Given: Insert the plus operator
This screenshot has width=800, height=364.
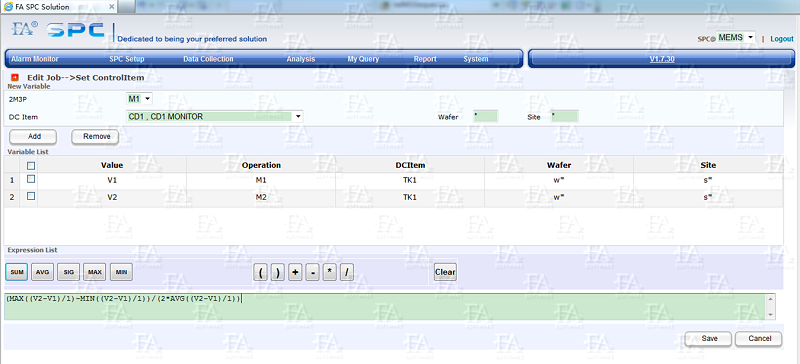Looking at the screenshot, I should tap(295, 273).
